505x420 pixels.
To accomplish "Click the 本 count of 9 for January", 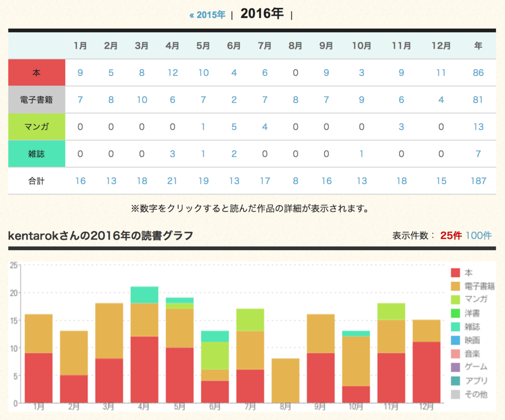I will click(80, 72).
